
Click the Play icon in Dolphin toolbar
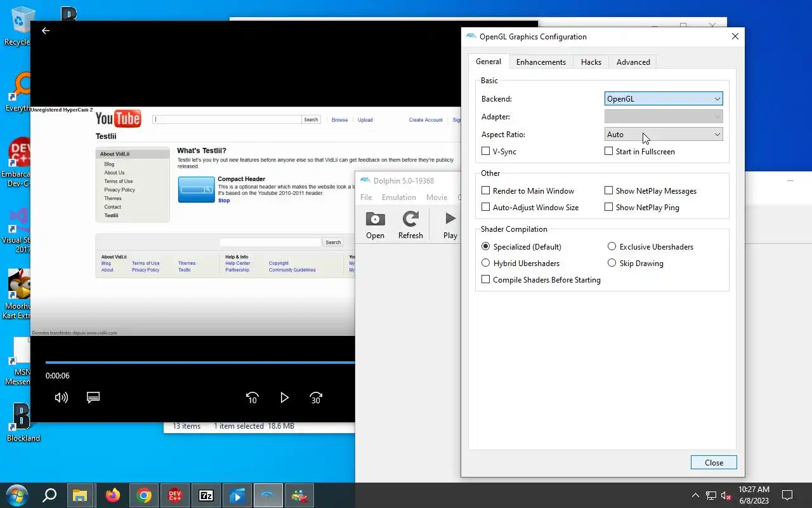450,219
